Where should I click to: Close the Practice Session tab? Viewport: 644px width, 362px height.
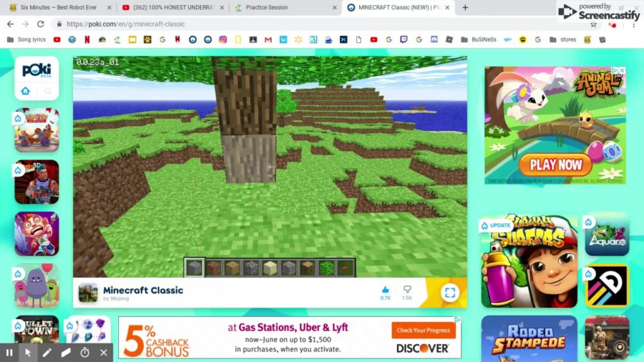(335, 8)
